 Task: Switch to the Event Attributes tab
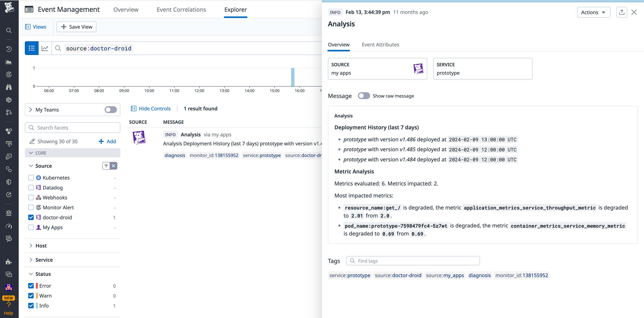click(380, 45)
